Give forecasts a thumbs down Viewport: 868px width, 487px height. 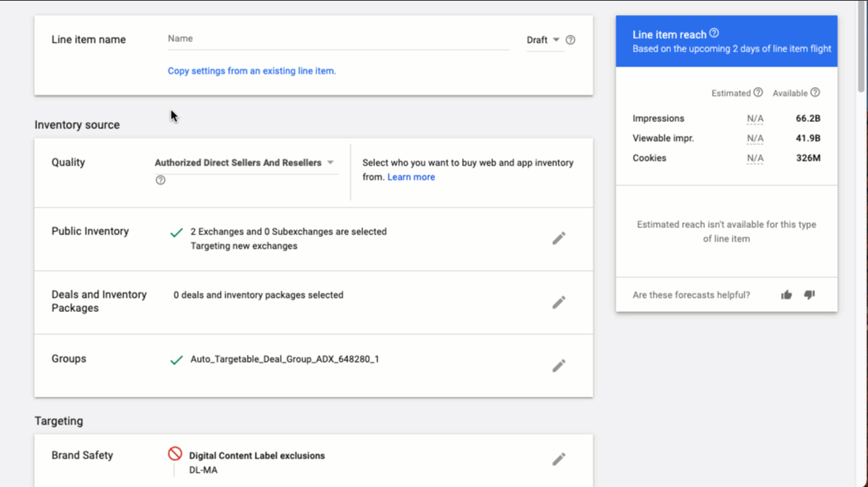(809, 294)
